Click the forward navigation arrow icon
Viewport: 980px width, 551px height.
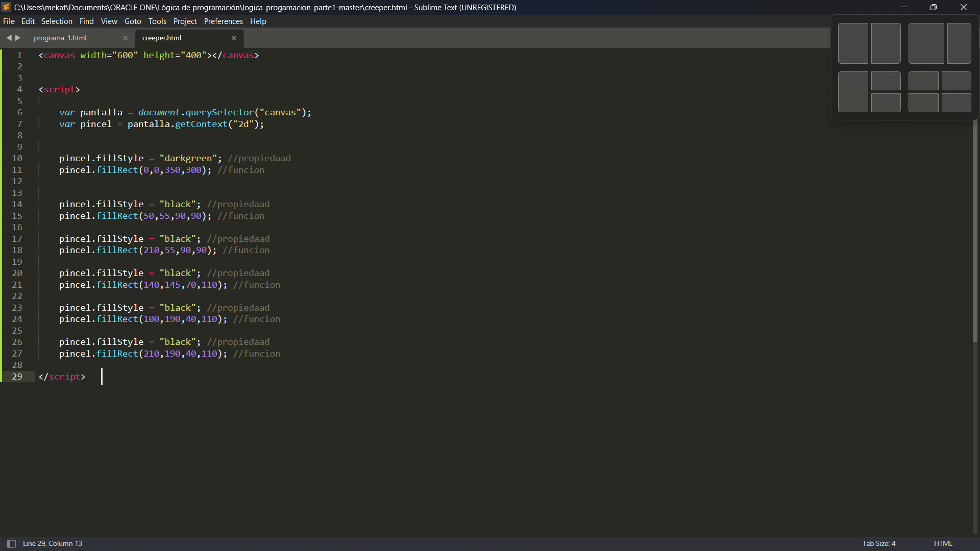point(17,37)
